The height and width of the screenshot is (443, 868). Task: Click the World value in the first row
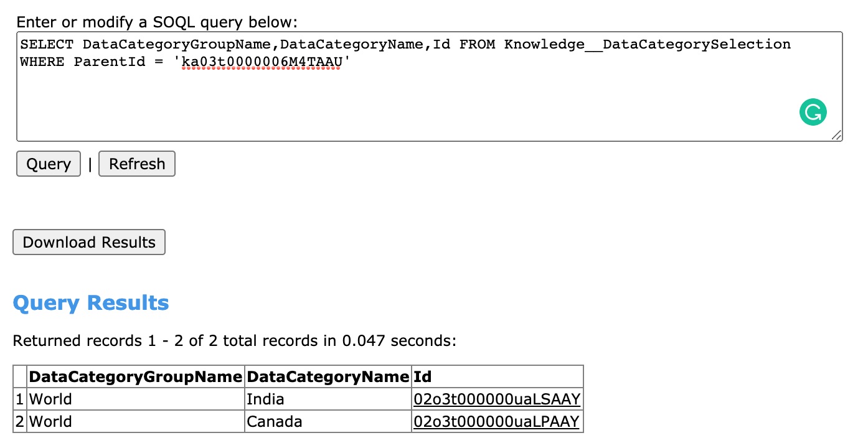(50, 399)
